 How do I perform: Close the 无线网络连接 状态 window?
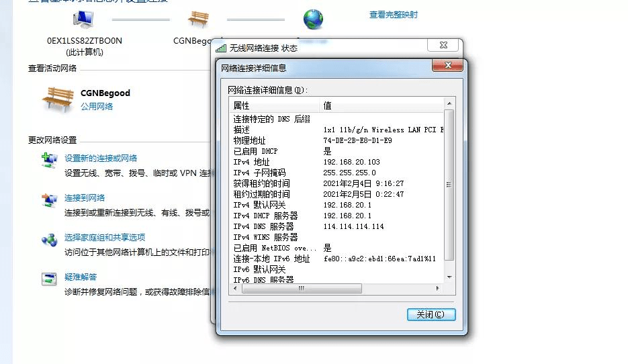[443, 45]
